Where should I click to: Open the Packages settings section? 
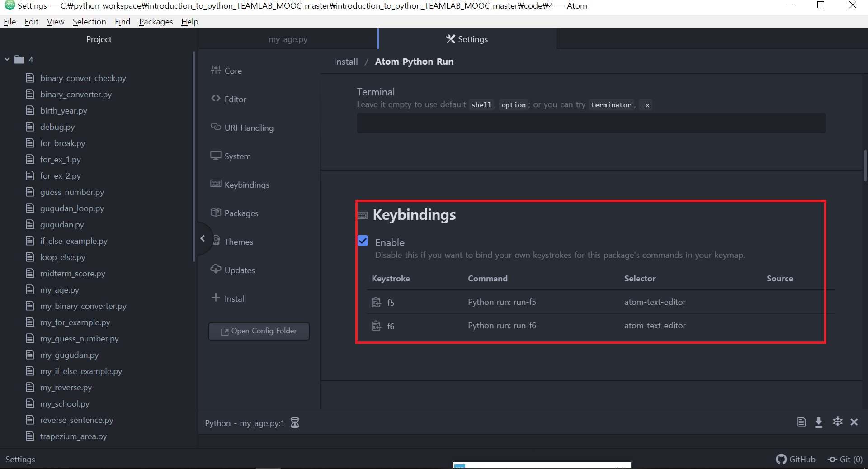pos(234,213)
